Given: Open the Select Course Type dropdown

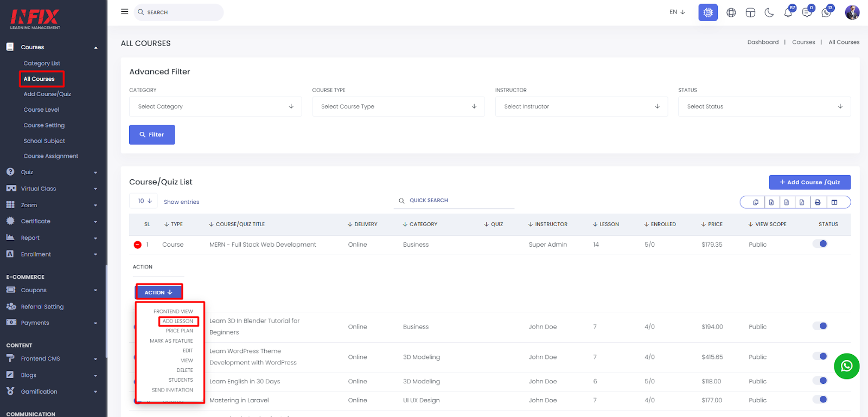Looking at the screenshot, I should pos(398,106).
